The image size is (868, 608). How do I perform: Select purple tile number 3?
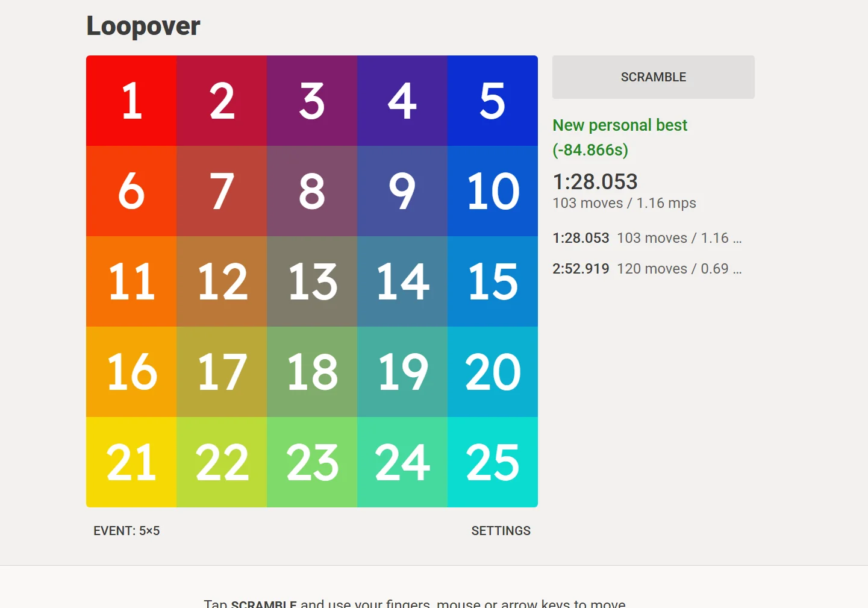click(312, 101)
